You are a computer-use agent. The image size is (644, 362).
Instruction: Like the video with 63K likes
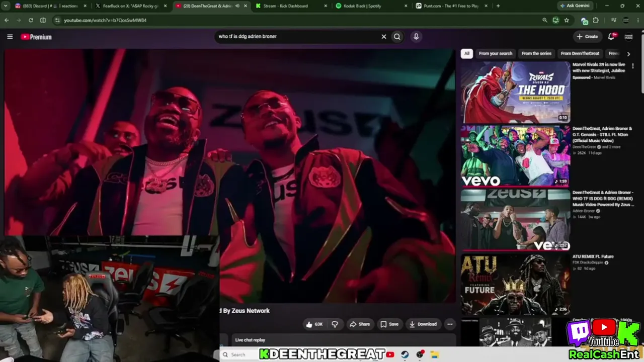click(x=314, y=324)
